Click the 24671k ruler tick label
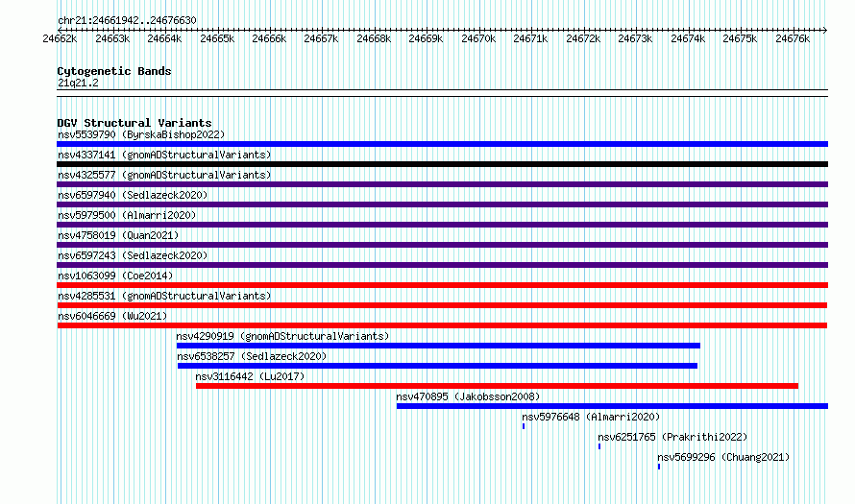855x504 pixels. point(530,38)
